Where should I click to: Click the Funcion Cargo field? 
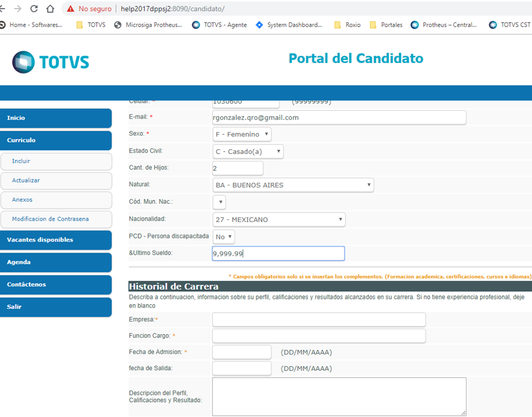coord(319,336)
